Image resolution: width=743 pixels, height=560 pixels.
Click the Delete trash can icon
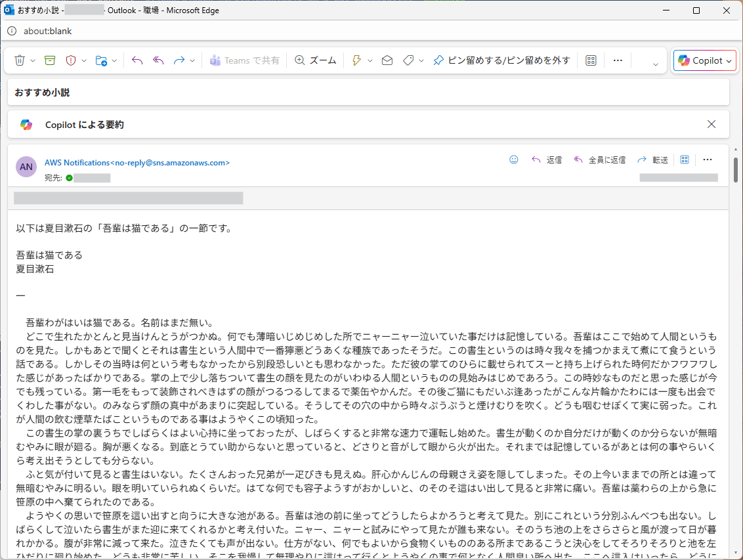click(x=19, y=60)
